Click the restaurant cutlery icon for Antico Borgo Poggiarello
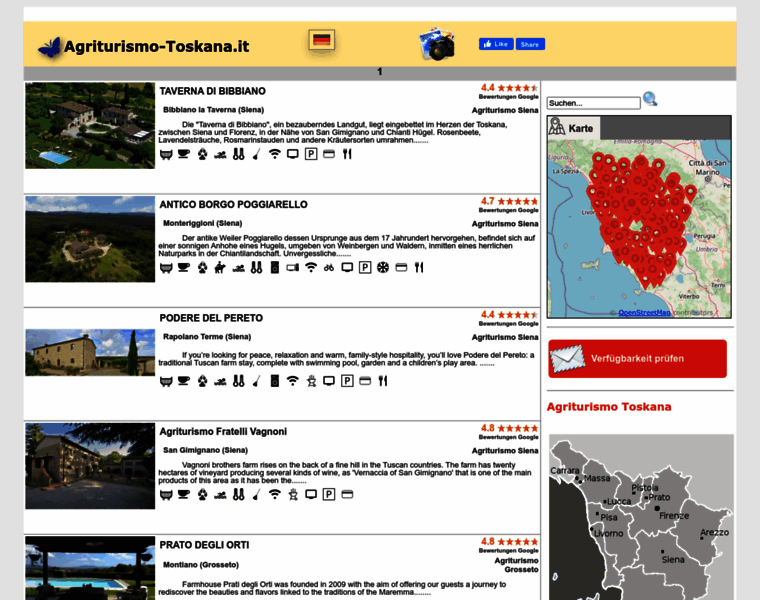This screenshot has width=760, height=600. tap(419, 268)
